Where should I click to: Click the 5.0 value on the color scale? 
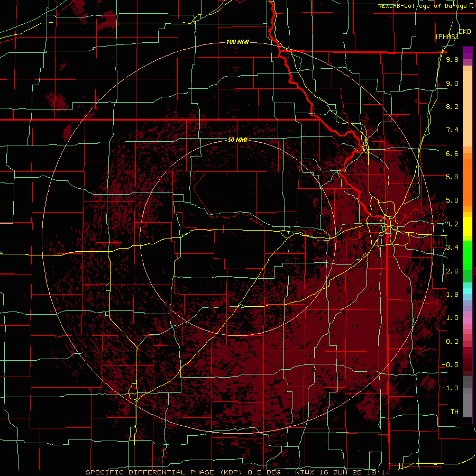tap(452, 200)
